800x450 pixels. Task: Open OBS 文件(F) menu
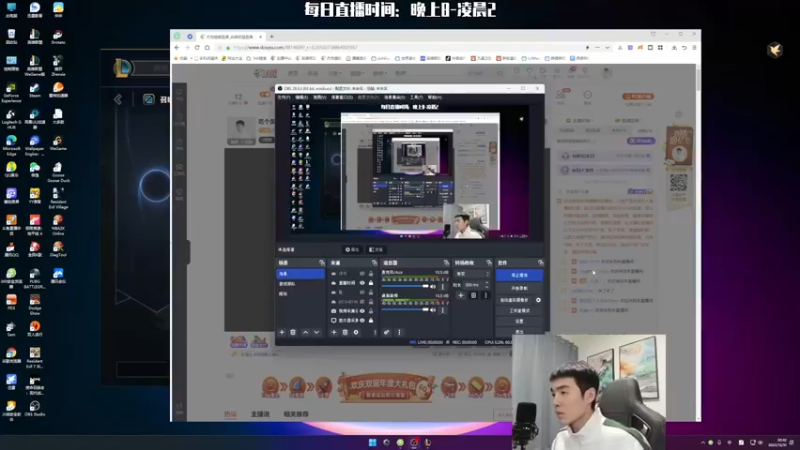284,97
